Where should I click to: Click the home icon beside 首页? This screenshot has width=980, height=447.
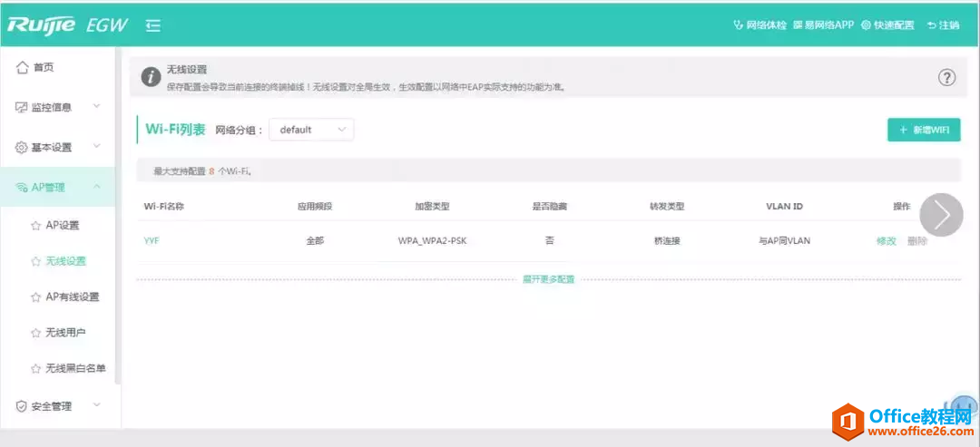coord(22,67)
